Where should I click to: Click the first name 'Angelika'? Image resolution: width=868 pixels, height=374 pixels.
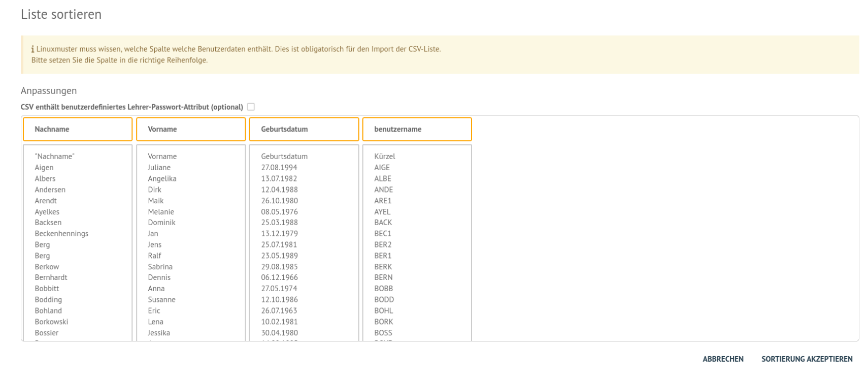[162, 179]
